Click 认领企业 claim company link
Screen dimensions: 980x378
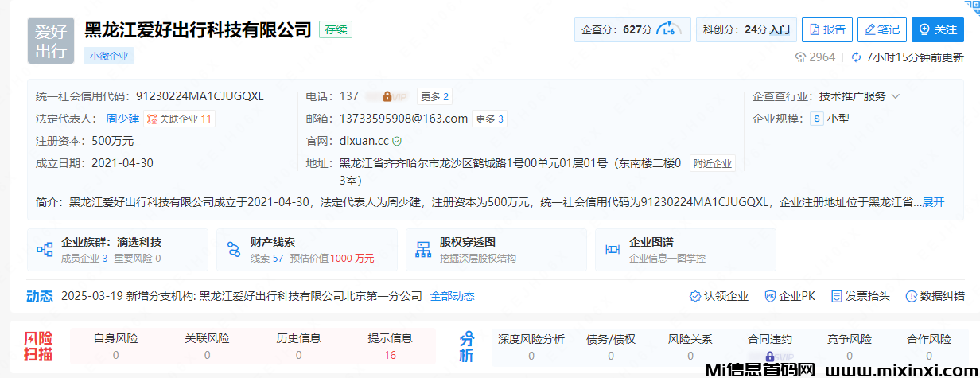[x=719, y=296]
